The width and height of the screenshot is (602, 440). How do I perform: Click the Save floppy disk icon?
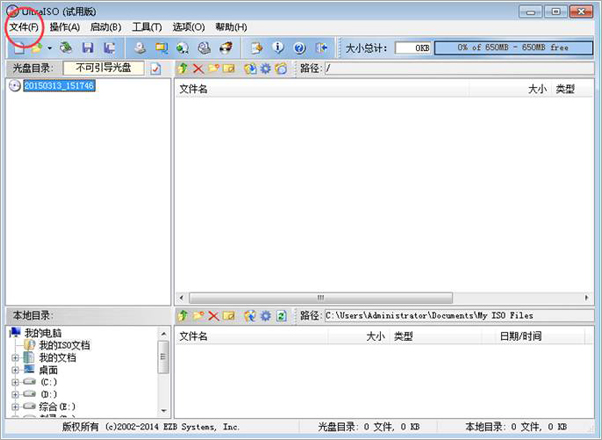point(88,48)
